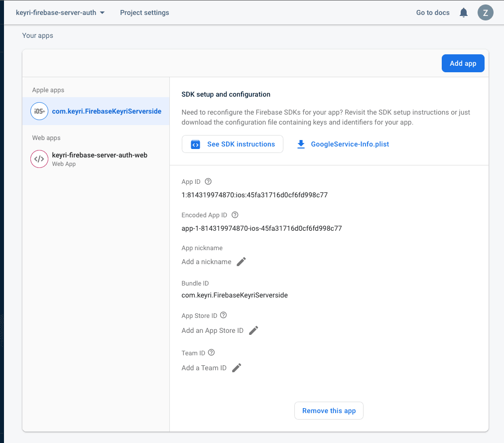Click See SDK instructions button
The image size is (504, 443).
pos(233,144)
